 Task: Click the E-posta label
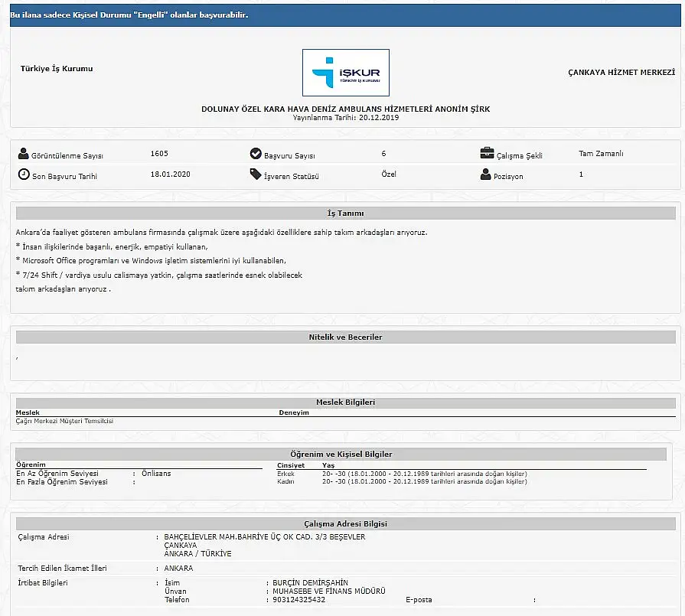pos(419,600)
